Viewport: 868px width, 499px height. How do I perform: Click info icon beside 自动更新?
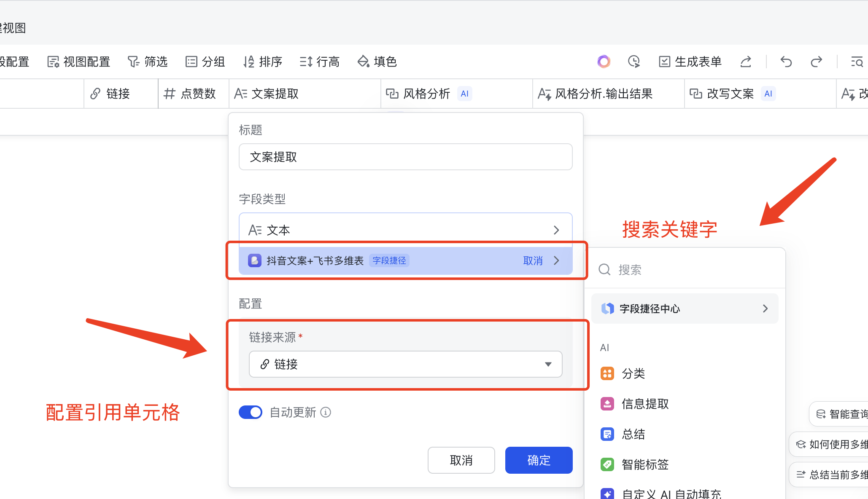point(326,412)
